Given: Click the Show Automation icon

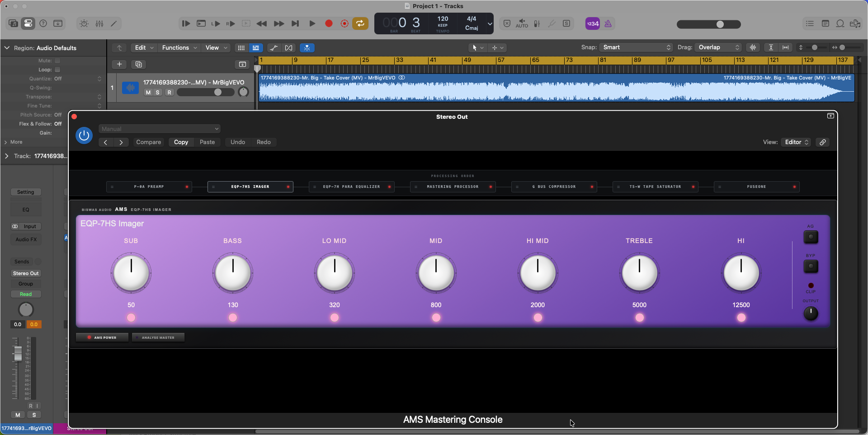Looking at the screenshot, I should (x=274, y=47).
